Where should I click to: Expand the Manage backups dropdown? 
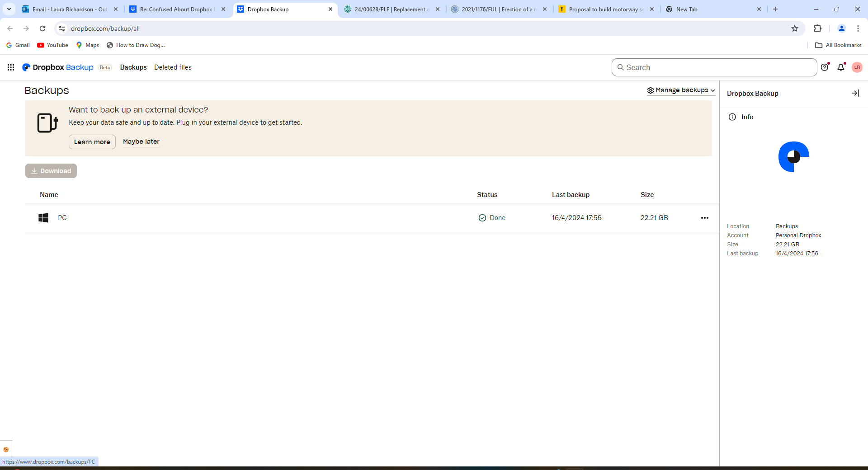(681, 90)
